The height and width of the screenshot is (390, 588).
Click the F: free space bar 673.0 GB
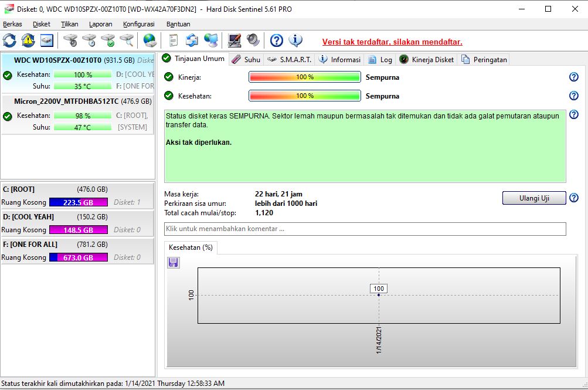[79, 257]
